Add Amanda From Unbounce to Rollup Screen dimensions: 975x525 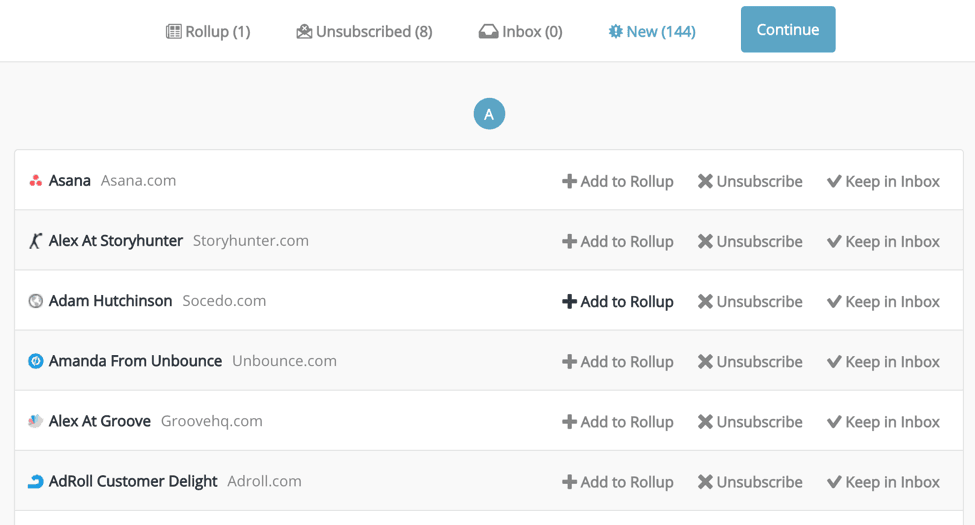617,361
